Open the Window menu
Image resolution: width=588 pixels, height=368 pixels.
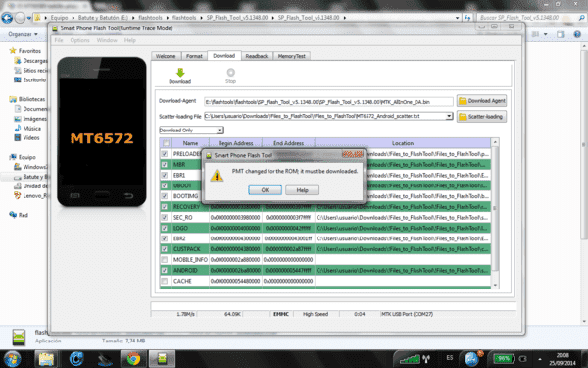107,40
